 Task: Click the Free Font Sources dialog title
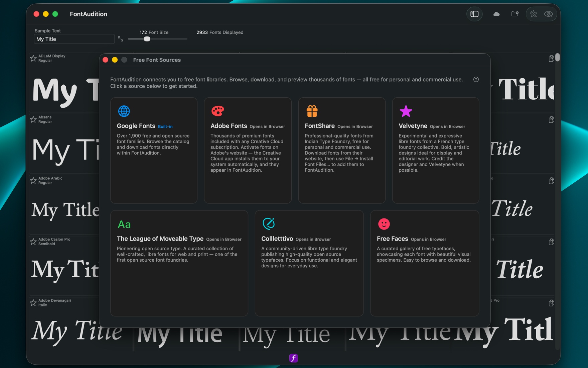157,60
